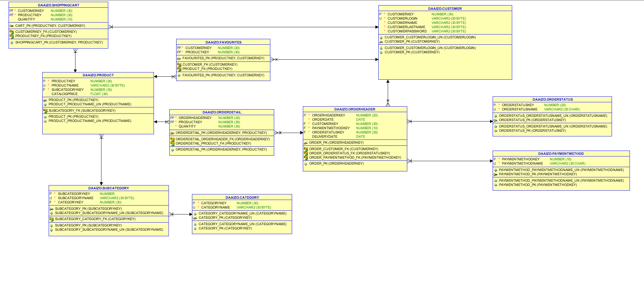Click the key icon beside SUBCATEGORY_PK
Viewport: 644px width, 290px height.
pos(52,209)
